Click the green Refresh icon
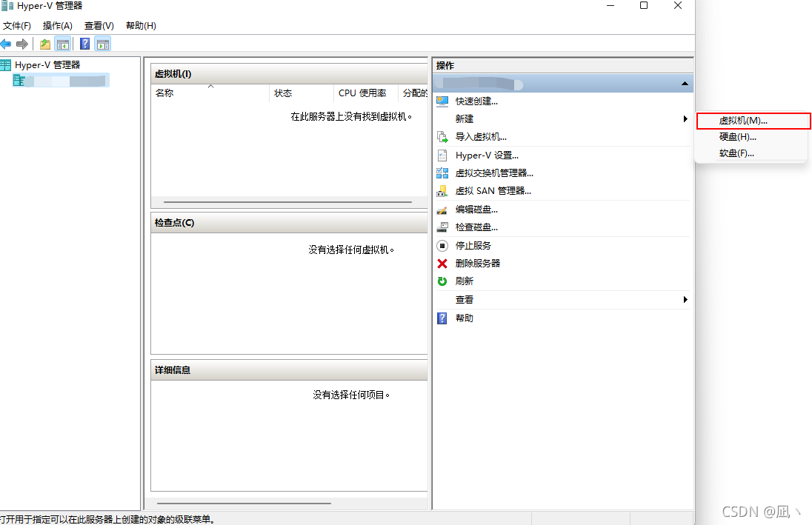 point(442,281)
